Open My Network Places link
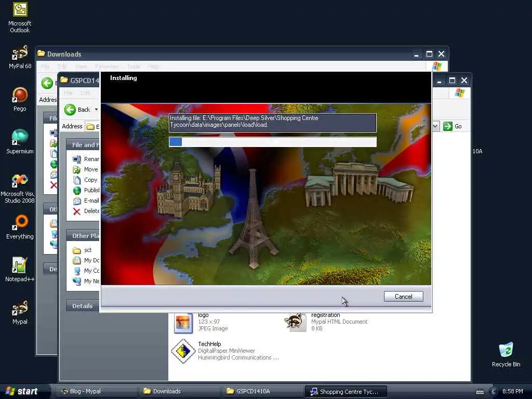 (86, 281)
